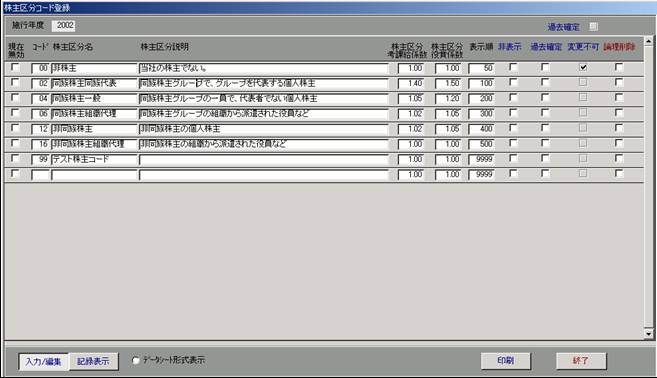Click 表示順 value 100

(x=481, y=83)
